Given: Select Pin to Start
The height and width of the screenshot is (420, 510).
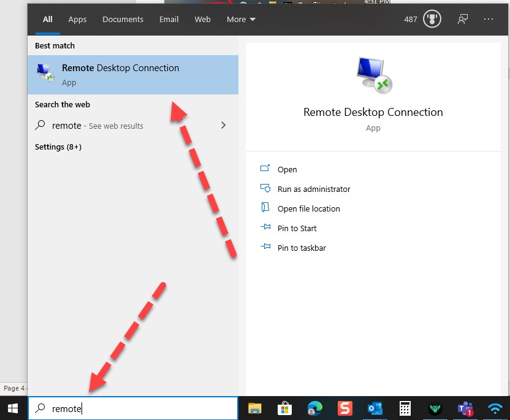Looking at the screenshot, I should (297, 228).
